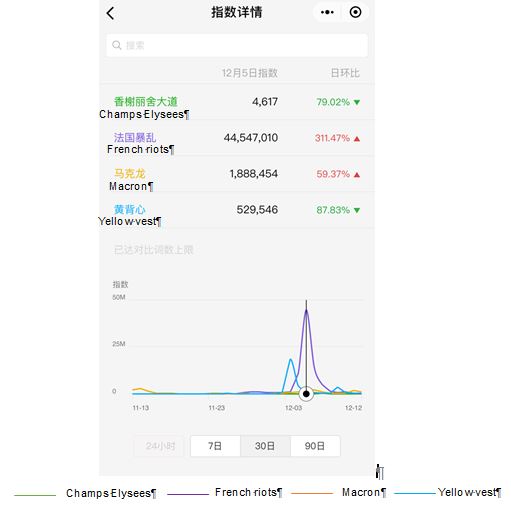511x506 pixels.
Task: Click the green down arrow beside 87.83%
Action: (x=357, y=210)
